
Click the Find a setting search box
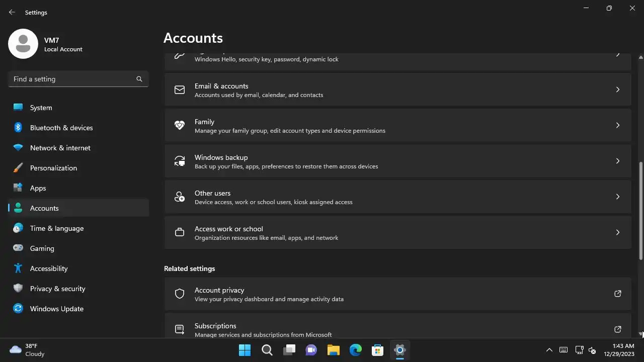78,79
